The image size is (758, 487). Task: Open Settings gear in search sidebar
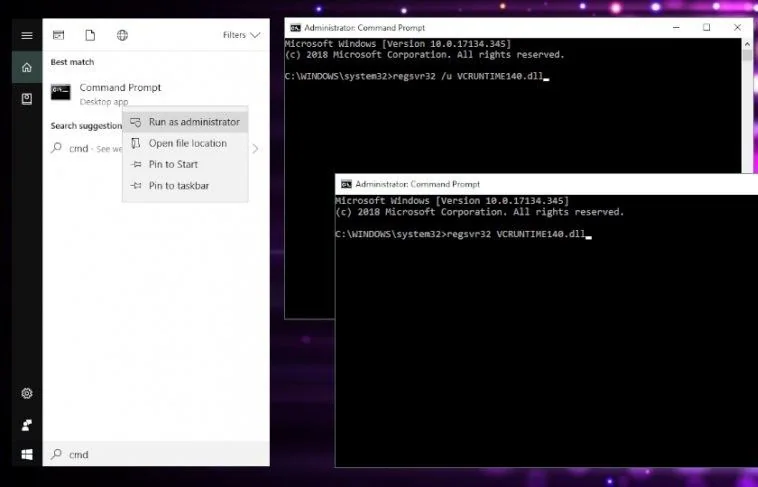click(x=27, y=393)
